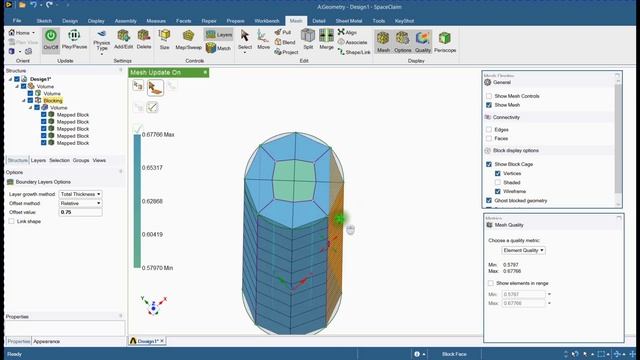
Task: Uncheck the Wireframe checkbox
Action: [498, 191]
